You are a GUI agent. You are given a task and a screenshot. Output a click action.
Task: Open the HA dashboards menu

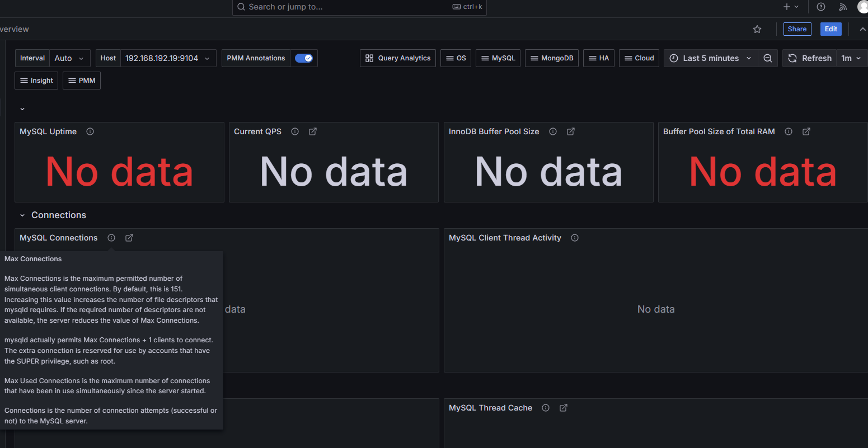[x=599, y=58]
